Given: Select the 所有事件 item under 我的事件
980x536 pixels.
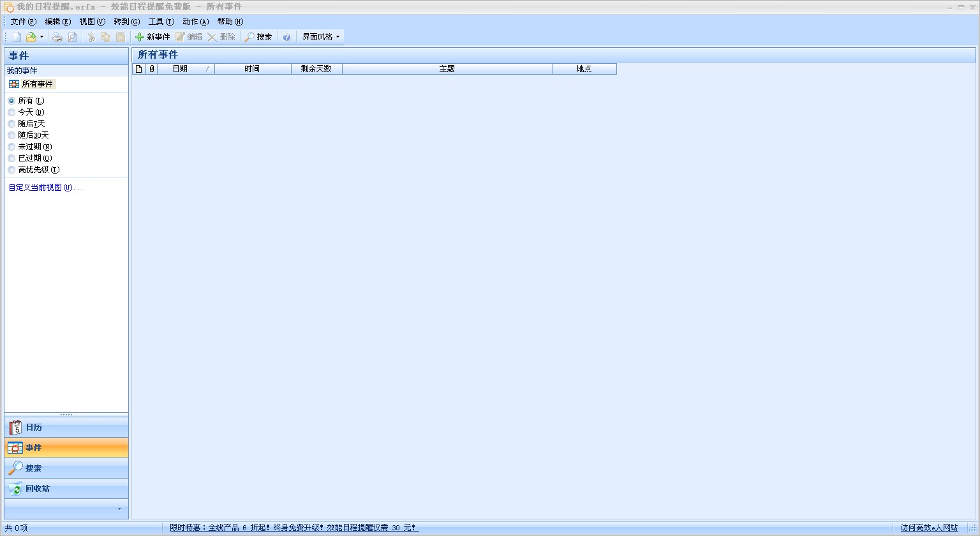Looking at the screenshot, I should (x=31, y=84).
